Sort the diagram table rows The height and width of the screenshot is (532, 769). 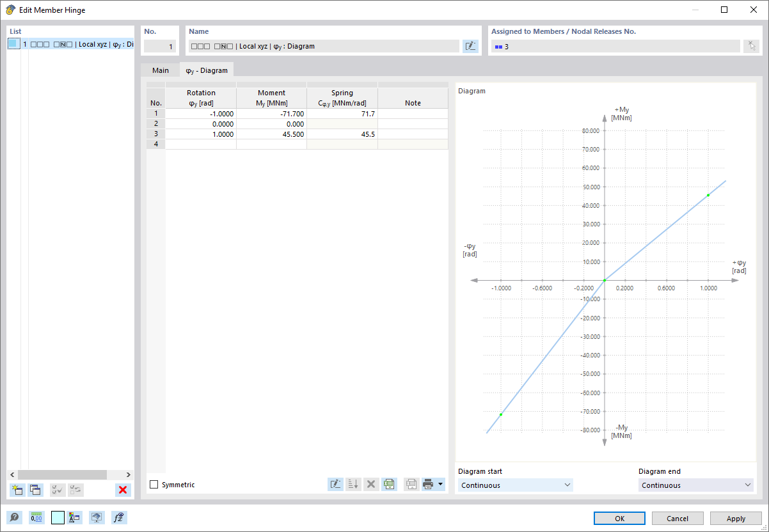(353, 484)
